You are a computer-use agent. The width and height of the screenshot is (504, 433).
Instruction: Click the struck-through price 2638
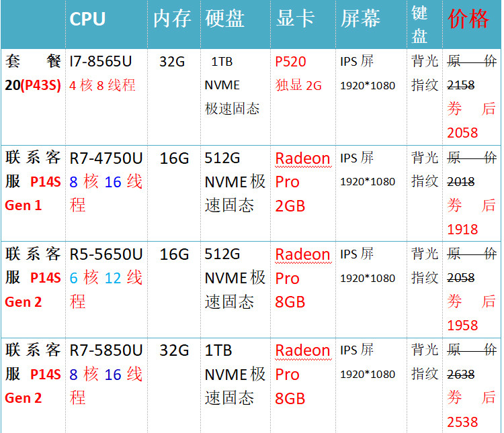(x=461, y=375)
